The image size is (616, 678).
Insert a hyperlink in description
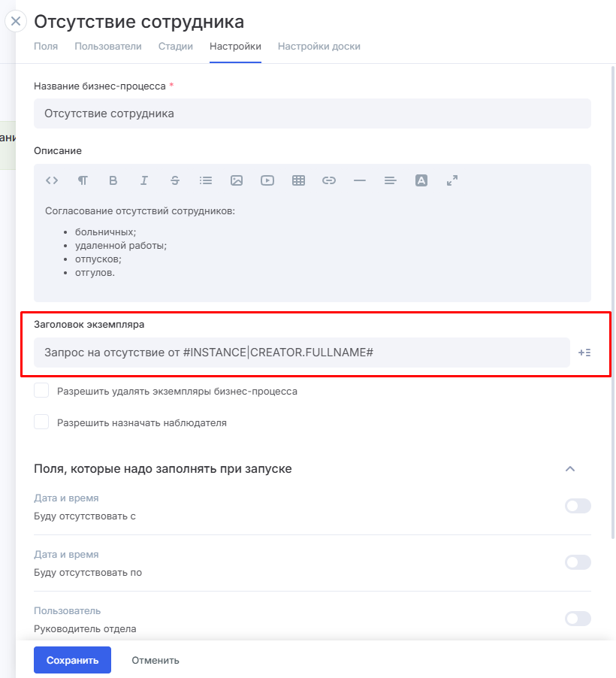click(x=329, y=180)
